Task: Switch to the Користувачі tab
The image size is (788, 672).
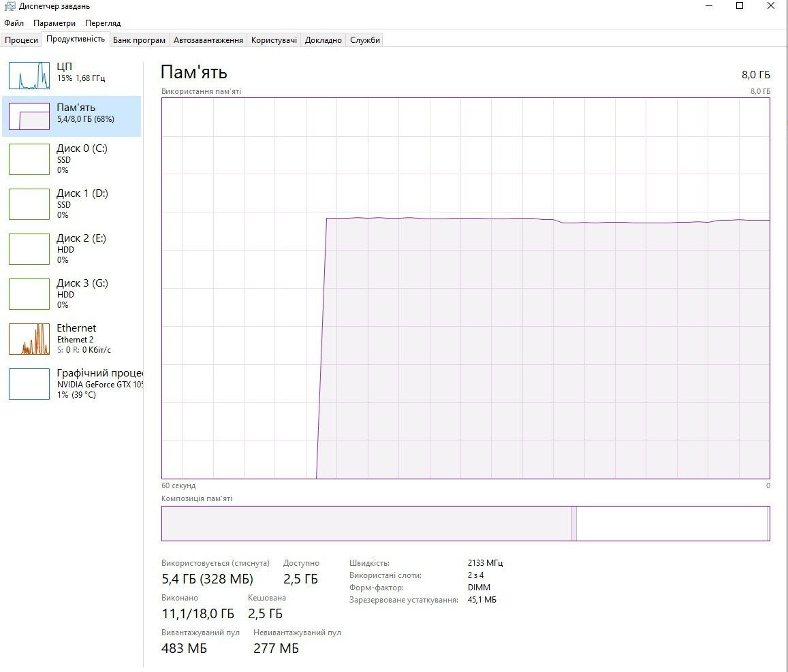Action: coord(274,40)
